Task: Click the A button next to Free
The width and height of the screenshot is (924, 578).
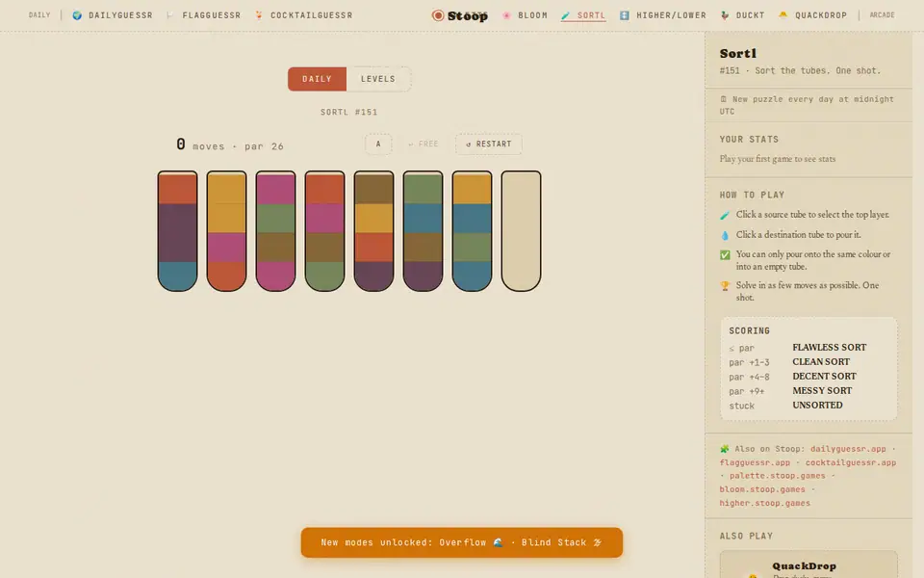Action: 378,144
